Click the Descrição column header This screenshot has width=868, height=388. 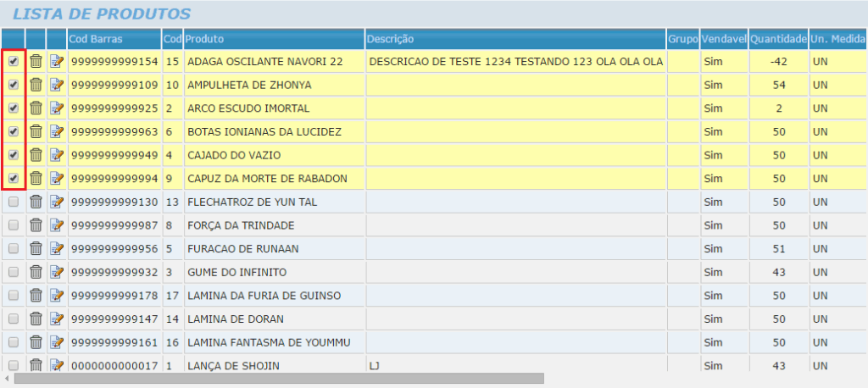(515, 39)
